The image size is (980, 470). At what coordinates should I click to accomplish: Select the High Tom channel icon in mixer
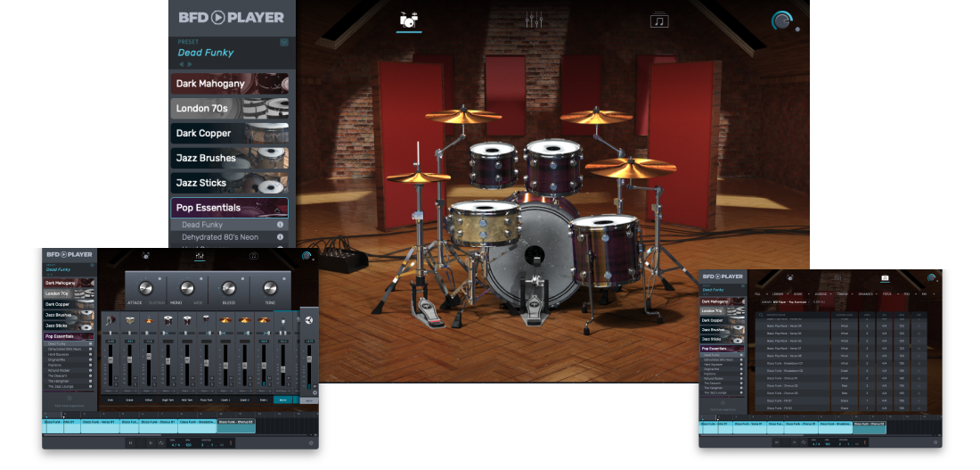click(x=168, y=320)
